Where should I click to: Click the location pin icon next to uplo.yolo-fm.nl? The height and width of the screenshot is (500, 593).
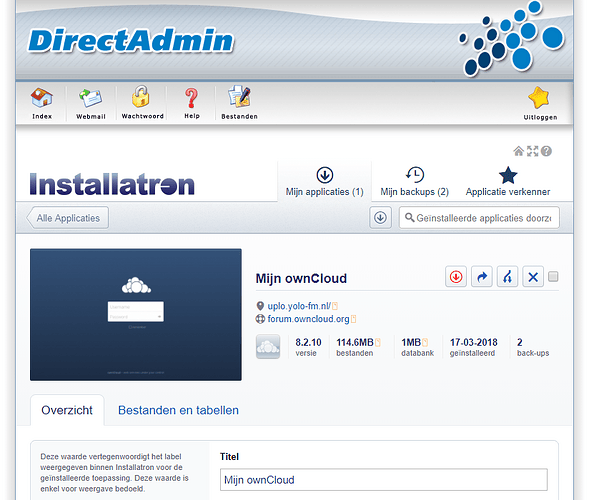(260, 306)
